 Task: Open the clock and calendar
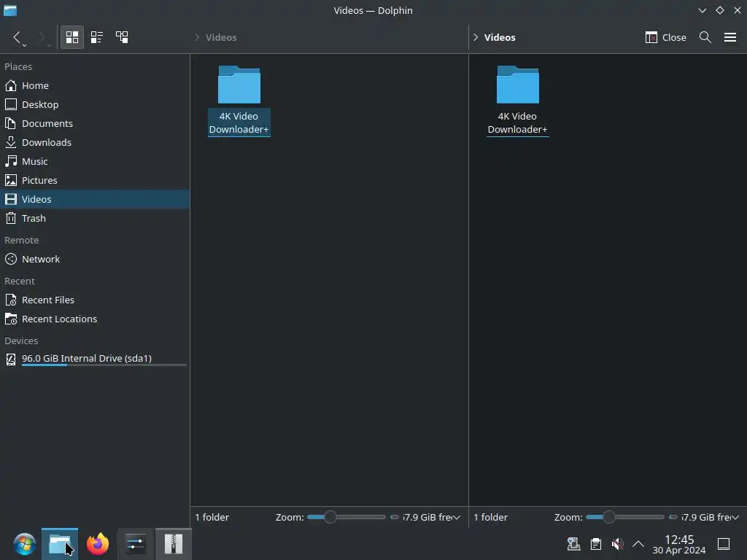tap(679, 544)
